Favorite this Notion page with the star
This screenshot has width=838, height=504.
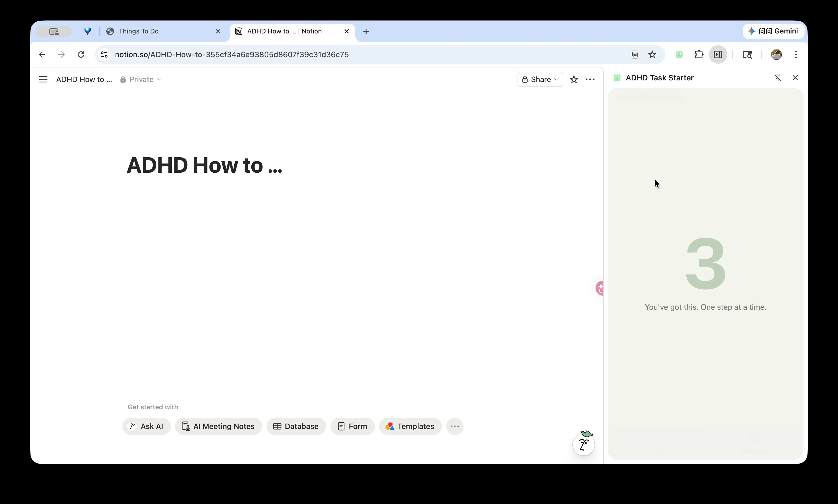tap(574, 80)
